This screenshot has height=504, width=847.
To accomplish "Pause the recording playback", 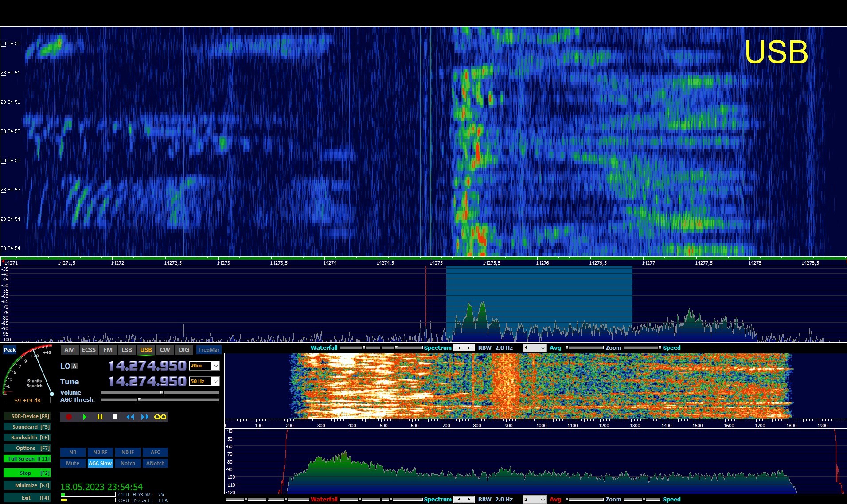I will click(x=100, y=417).
